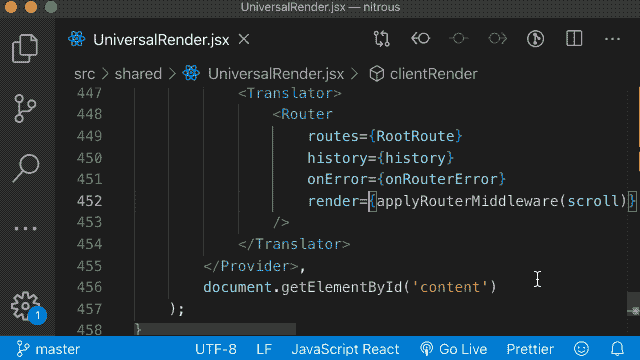640x360 pixels.
Task: Click the opening <Translator> tag
Action: pos(290,93)
